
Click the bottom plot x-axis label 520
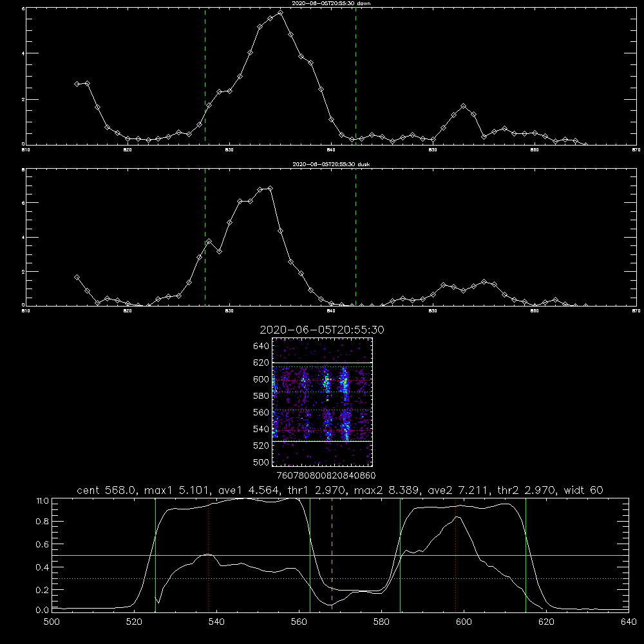tap(134, 622)
